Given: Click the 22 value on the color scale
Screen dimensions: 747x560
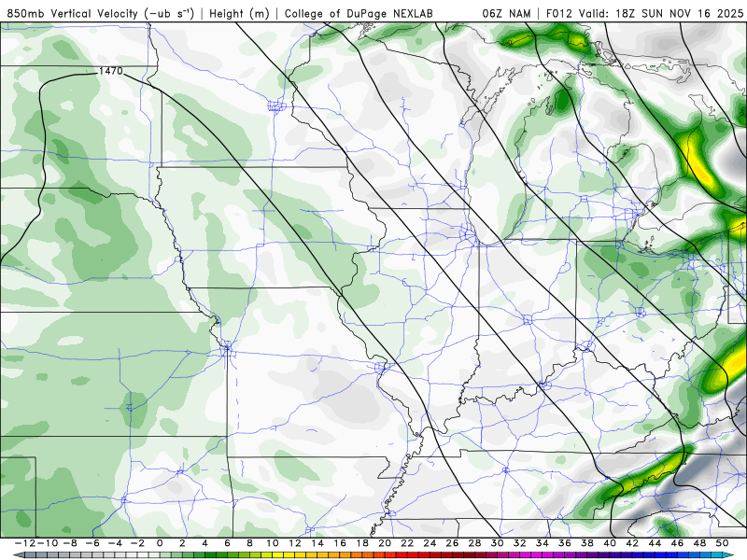Looking at the screenshot, I should click(x=407, y=543).
